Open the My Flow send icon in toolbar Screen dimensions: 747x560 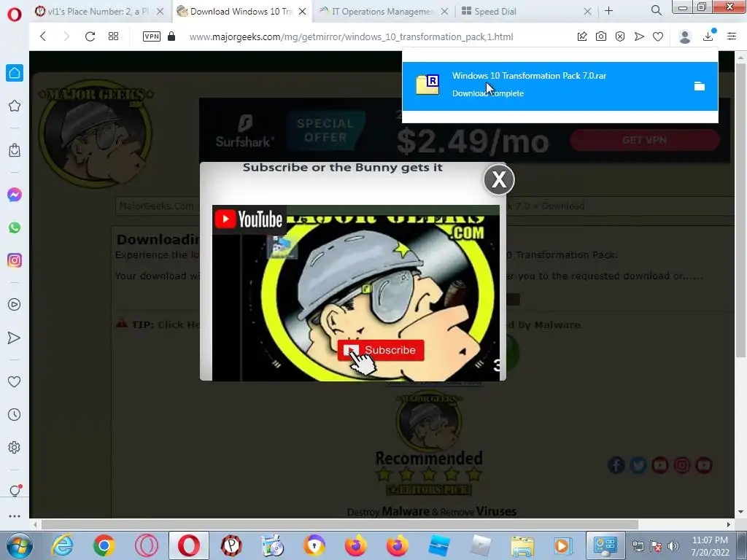[x=639, y=36]
